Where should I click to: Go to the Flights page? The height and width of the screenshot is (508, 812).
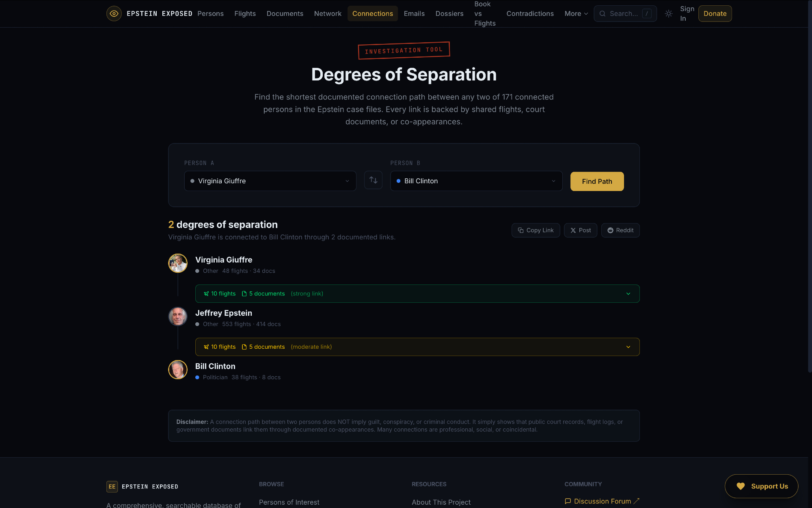[x=245, y=14]
